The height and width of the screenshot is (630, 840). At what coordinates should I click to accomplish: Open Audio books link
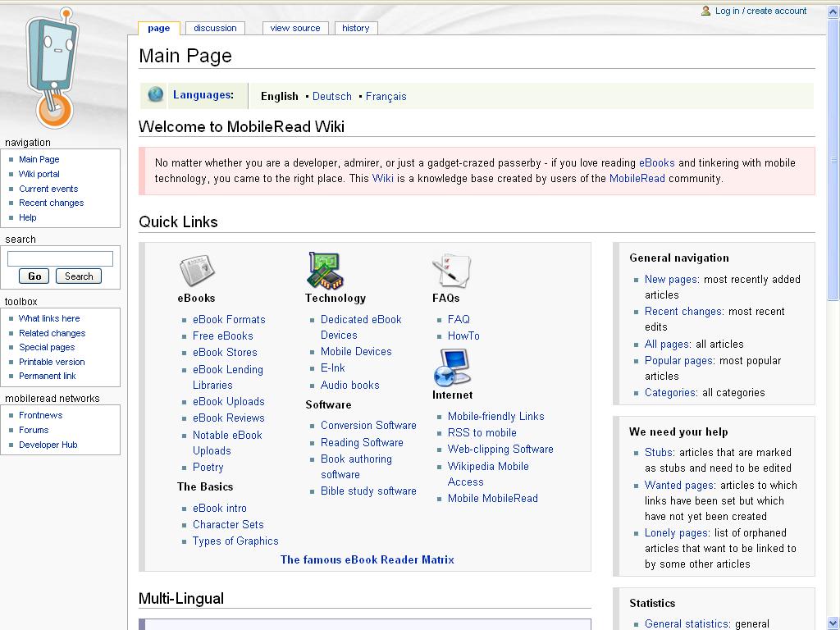click(x=349, y=386)
